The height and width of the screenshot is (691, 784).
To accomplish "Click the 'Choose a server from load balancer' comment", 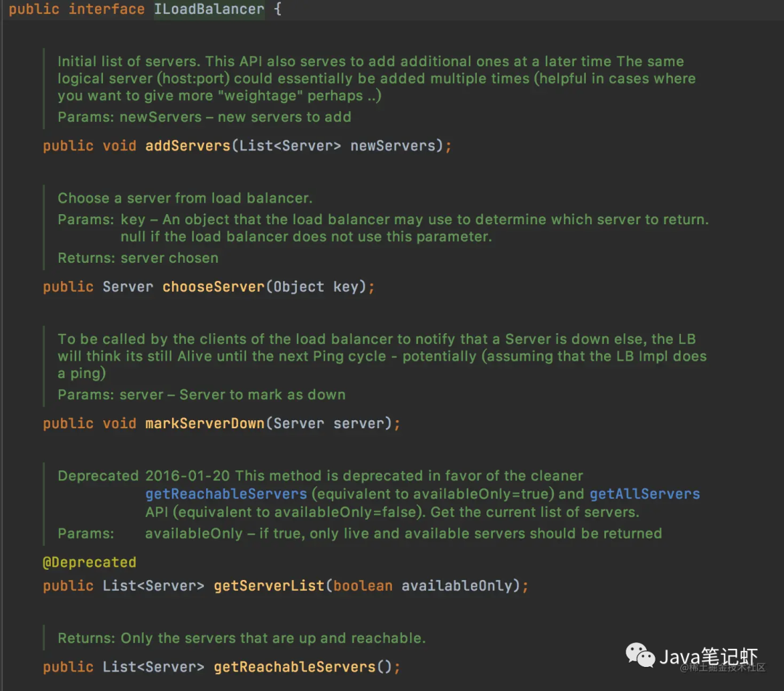I will (185, 198).
